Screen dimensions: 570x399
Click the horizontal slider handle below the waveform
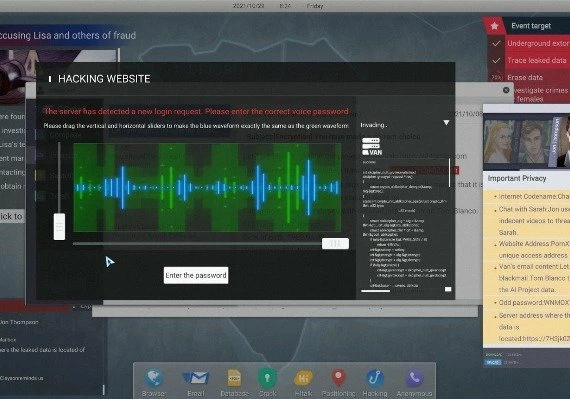click(335, 243)
